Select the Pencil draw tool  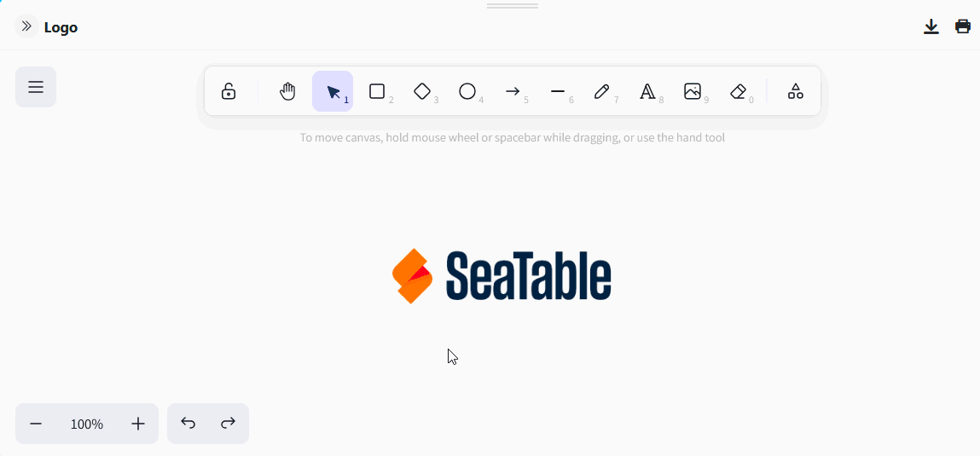602,91
